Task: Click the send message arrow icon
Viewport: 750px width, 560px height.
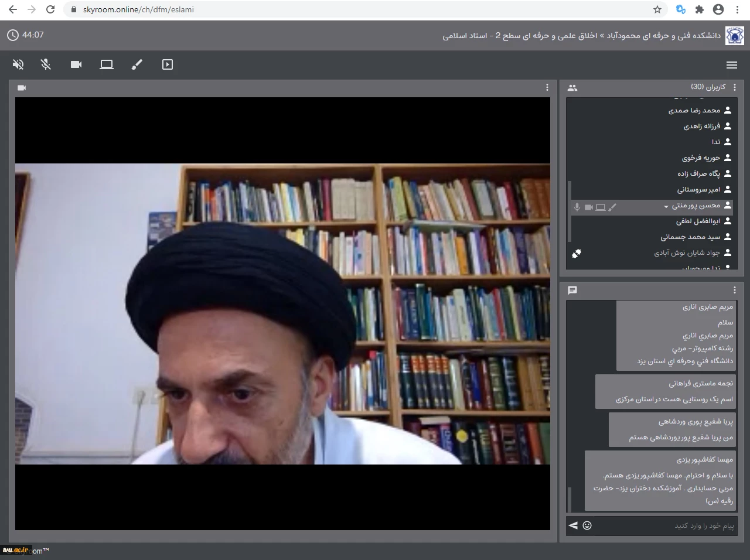Action: tap(573, 525)
